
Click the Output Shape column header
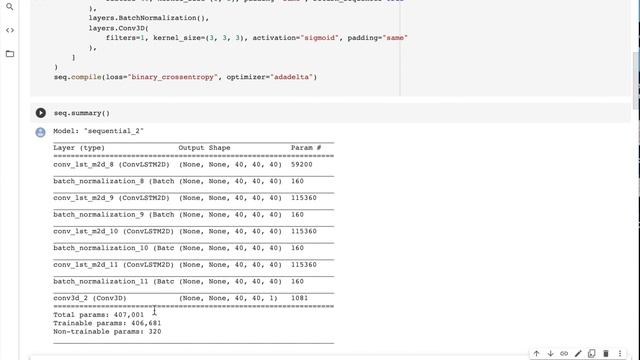click(204, 148)
